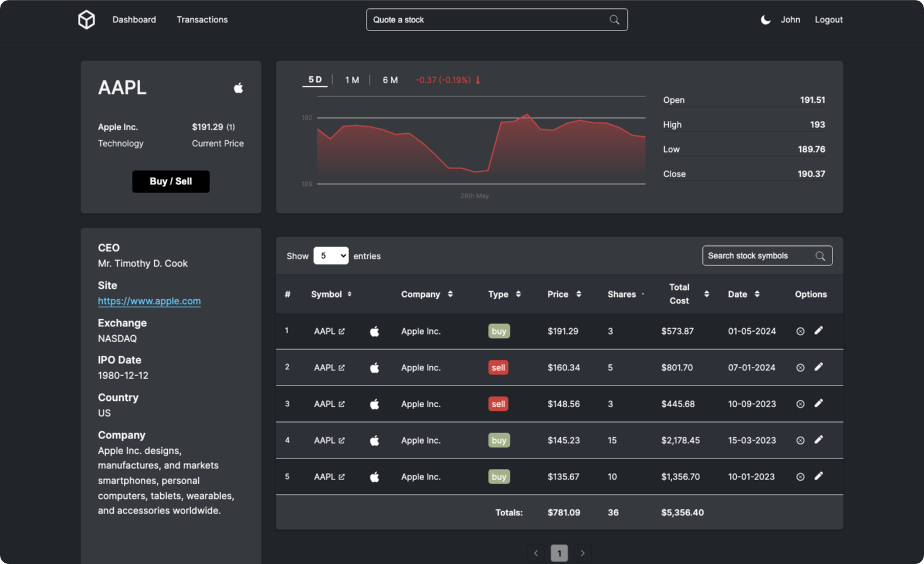Open the Transactions nav item
This screenshot has width=924, height=564.
[202, 19]
